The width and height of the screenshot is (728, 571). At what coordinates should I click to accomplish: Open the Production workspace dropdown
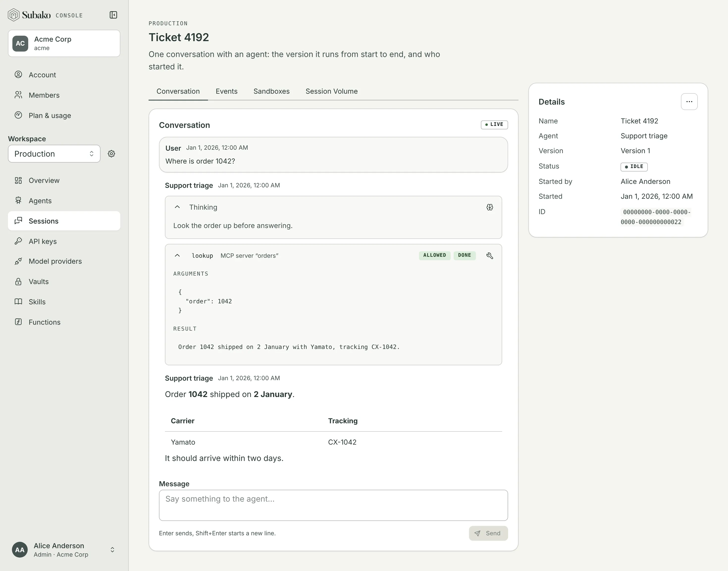click(x=54, y=154)
